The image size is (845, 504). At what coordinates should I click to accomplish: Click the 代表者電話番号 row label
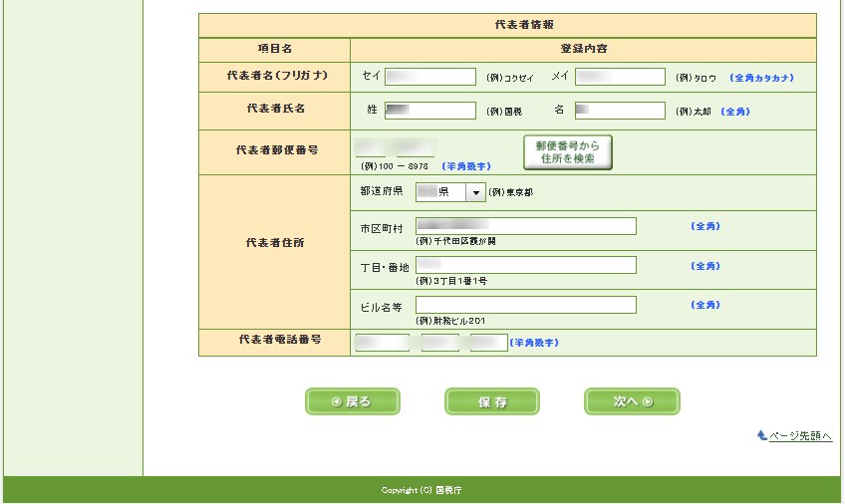click(x=280, y=340)
